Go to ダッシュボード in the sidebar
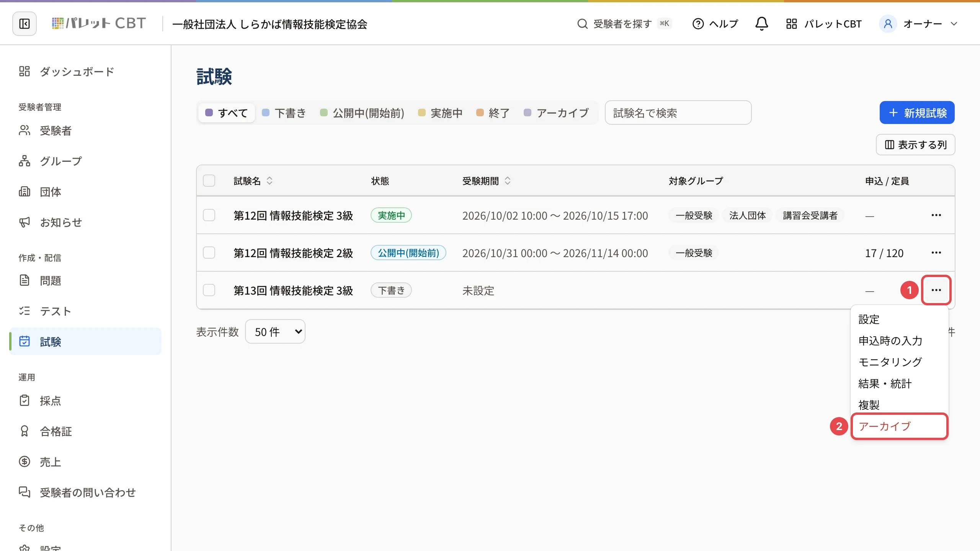Image resolution: width=980 pixels, height=551 pixels. pos(85,72)
